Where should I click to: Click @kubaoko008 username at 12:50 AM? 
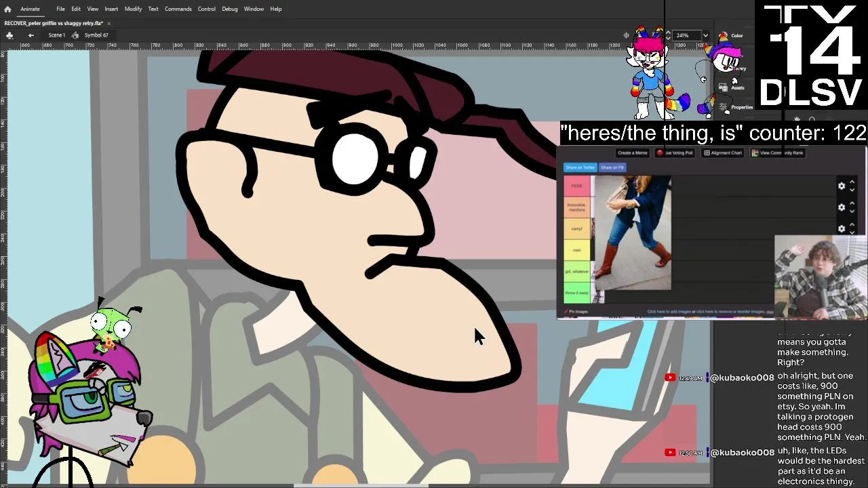tap(742, 452)
